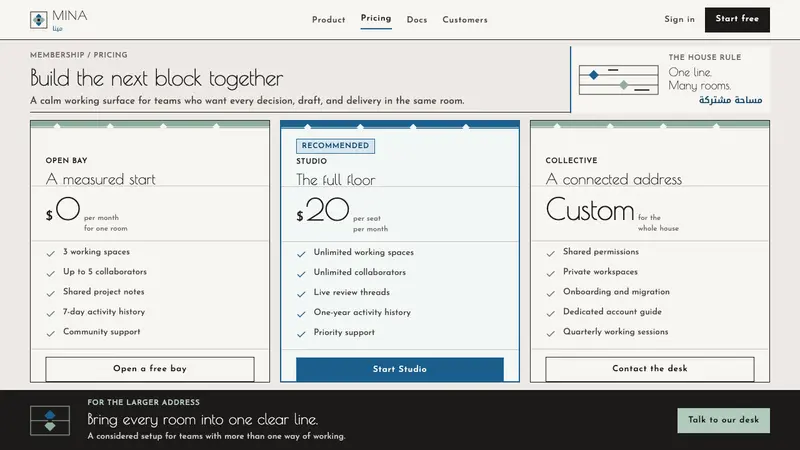Image resolution: width=800 pixels, height=450 pixels.
Task: Click the Custom price in Collective
Action: tap(590, 210)
